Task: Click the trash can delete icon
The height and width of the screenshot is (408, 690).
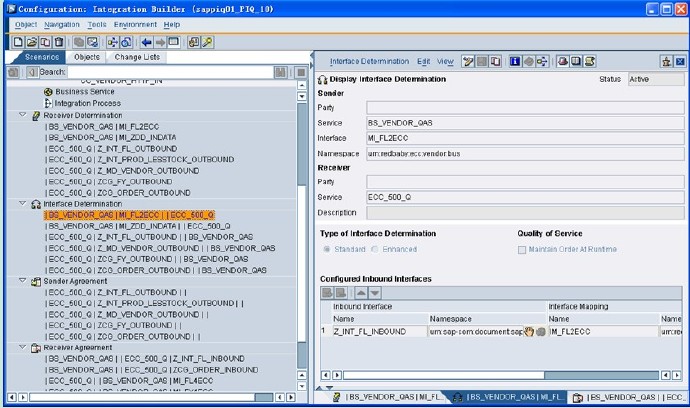Action: point(59,42)
